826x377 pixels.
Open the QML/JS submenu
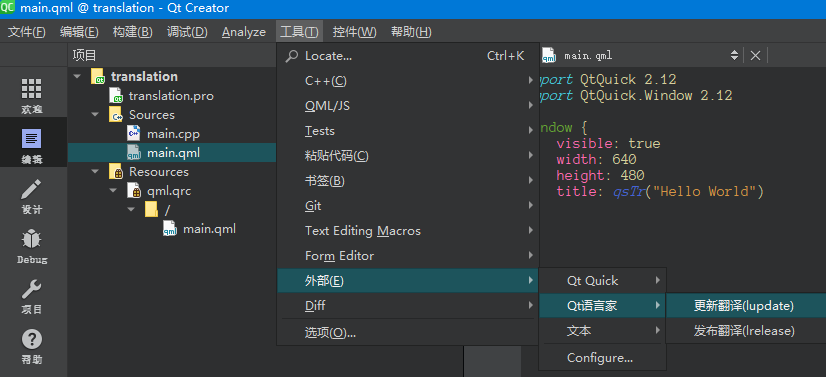coord(408,106)
